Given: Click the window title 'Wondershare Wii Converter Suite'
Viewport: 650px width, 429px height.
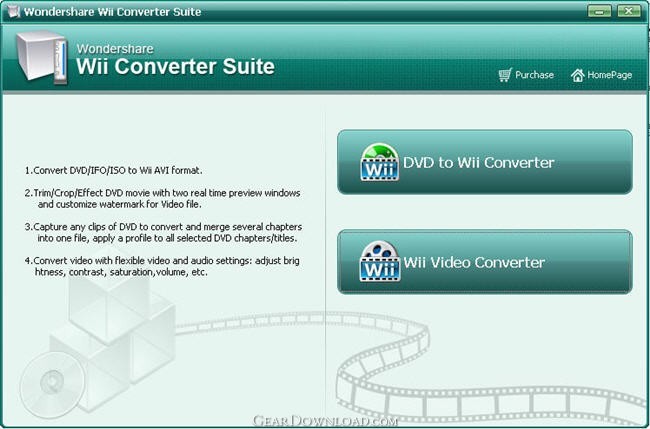Looking at the screenshot, I should [112, 12].
